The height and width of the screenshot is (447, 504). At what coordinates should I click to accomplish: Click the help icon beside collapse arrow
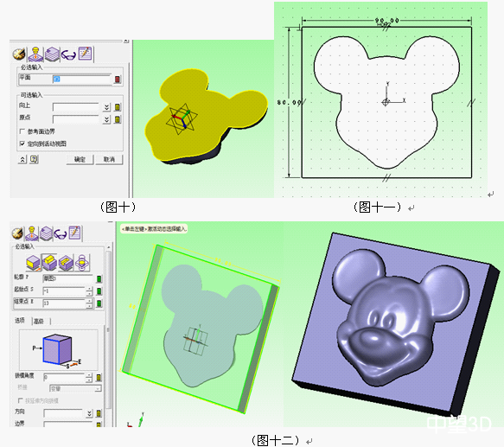point(34,159)
